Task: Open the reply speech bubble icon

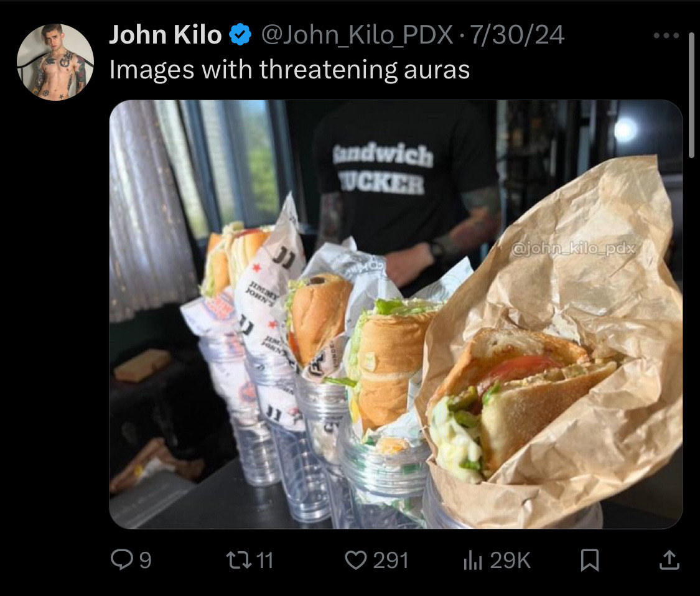Action: pos(121,559)
